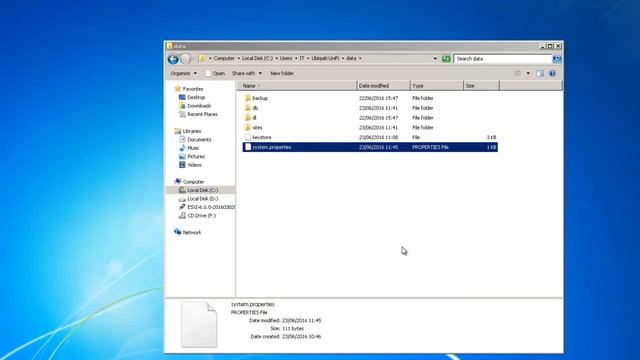Open the view options dropdown arrow
Viewport: 640px width, 360px height.
pyautogui.click(x=528, y=73)
